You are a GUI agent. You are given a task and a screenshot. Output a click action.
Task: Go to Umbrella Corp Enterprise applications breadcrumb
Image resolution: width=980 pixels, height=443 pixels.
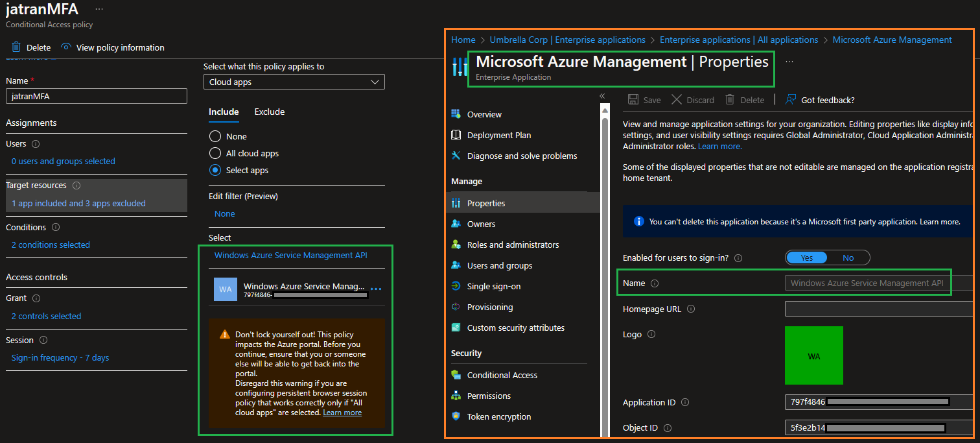point(567,40)
